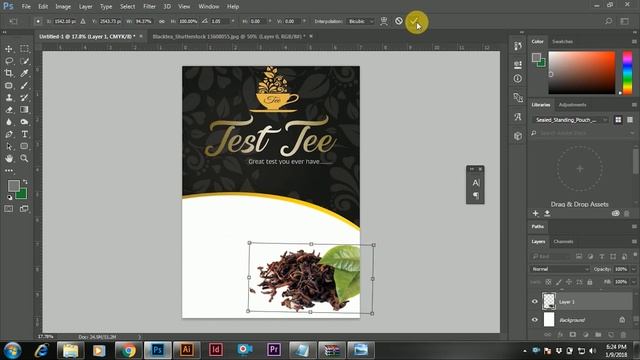
Task: Adjust the hue slider strip
Action: (x=627, y=73)
